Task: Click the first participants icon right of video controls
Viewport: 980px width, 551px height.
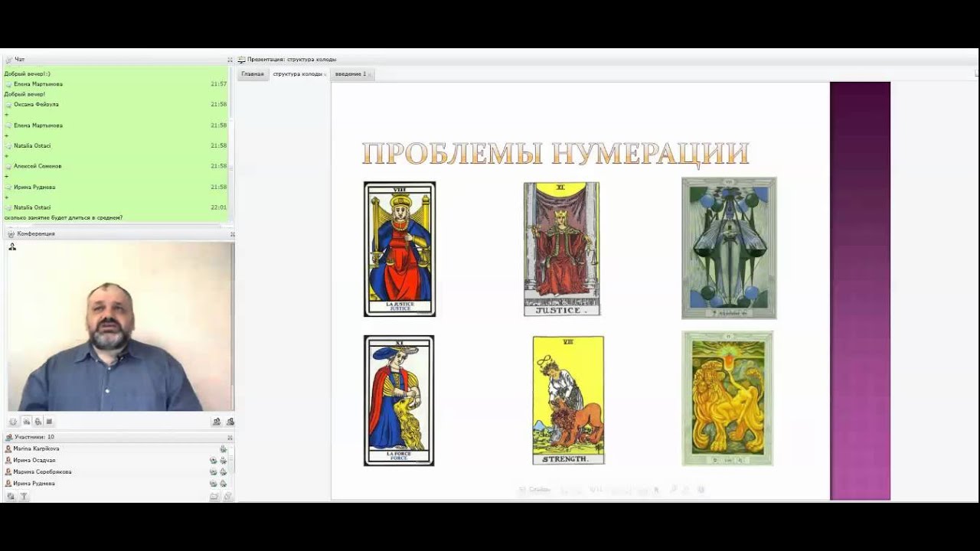Action: click(217, 421)
